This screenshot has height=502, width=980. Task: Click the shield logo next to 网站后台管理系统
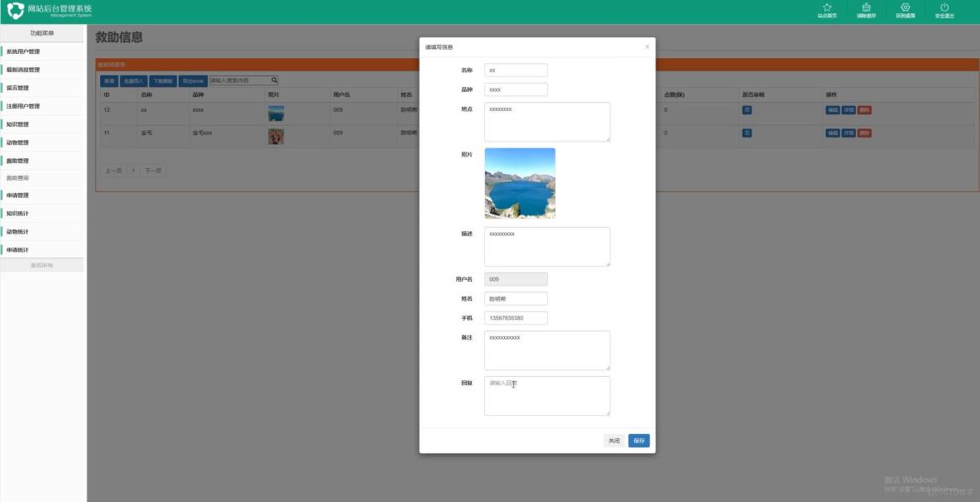point(15,10)
